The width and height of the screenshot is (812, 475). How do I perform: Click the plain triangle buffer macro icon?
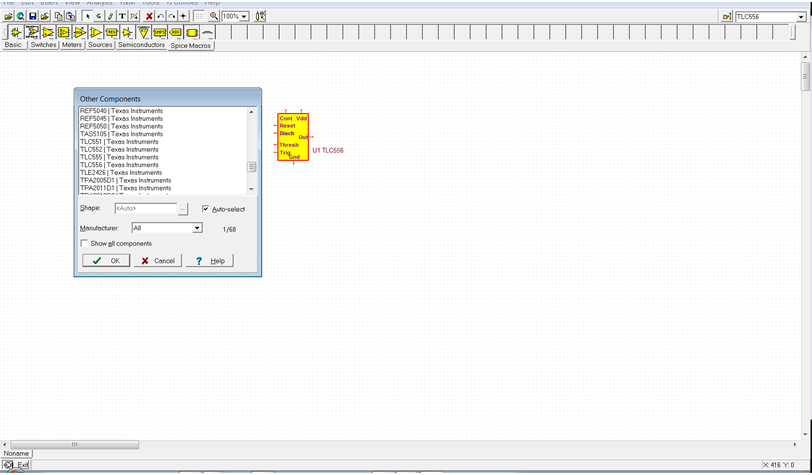[x=95, y=33]
